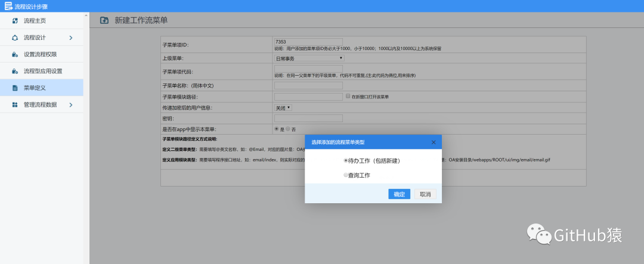Expand the 流程设计 chevron arrow
The height and width of the screenshot is (264, 644).
click(x=70, y=38)
